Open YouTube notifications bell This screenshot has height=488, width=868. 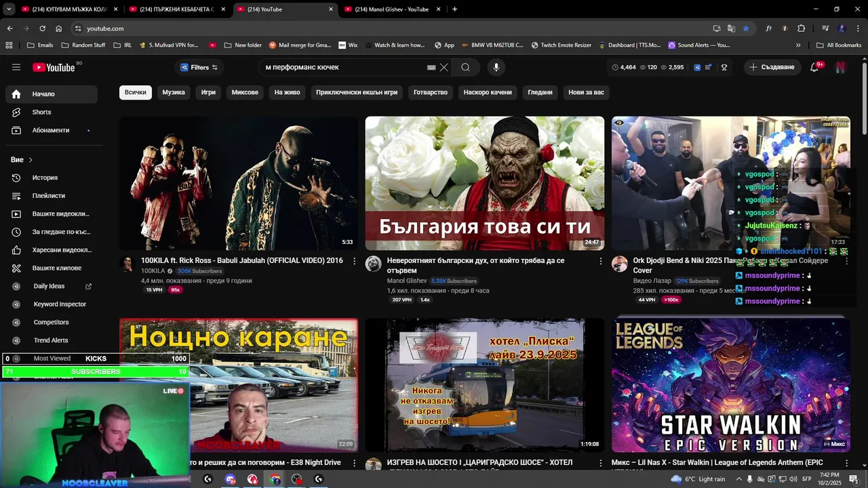coord(814,67)
